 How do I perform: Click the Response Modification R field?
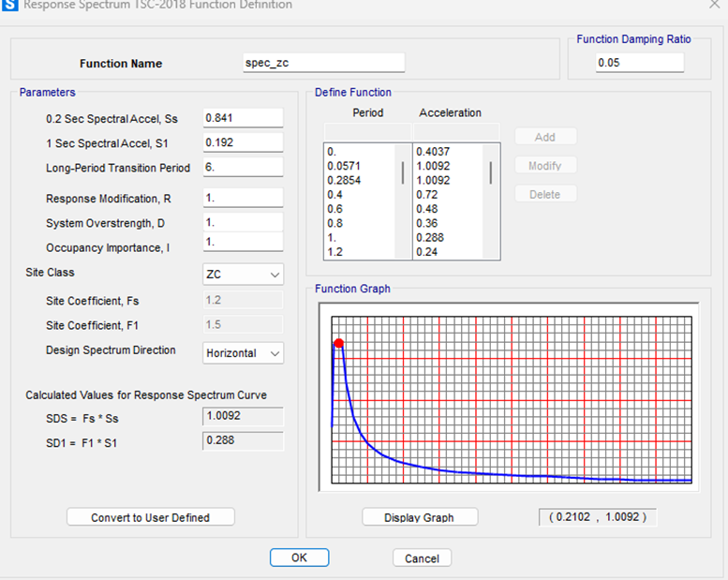[243, 199]
